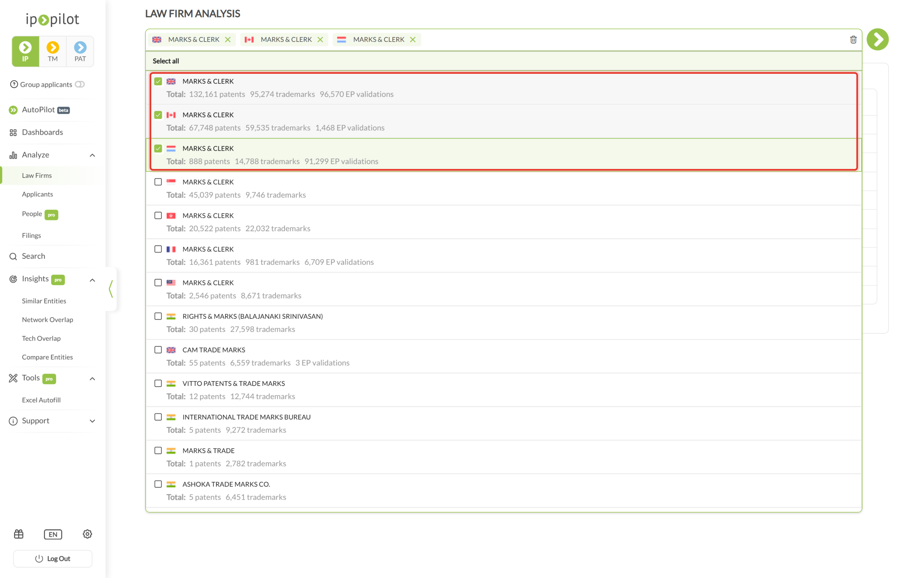Check the CAM TRADE MARKS checkbox

(x=158, y=350)
